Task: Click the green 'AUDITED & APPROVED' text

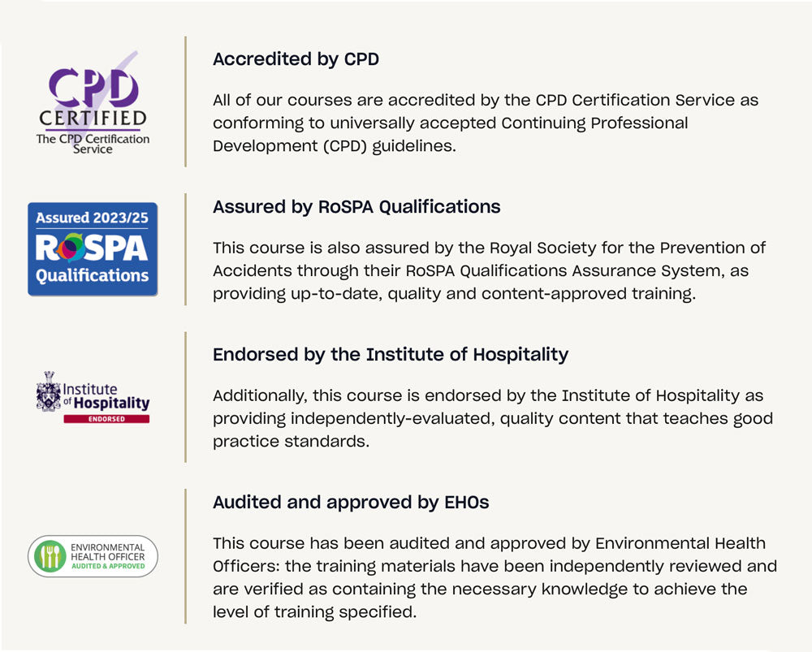Action: (108, 566)
